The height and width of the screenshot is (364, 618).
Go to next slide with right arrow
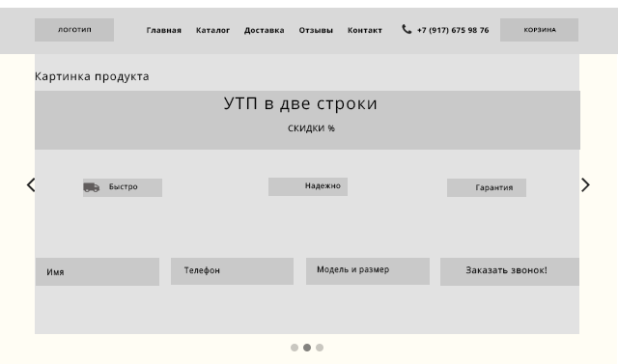tap(585, 184)
